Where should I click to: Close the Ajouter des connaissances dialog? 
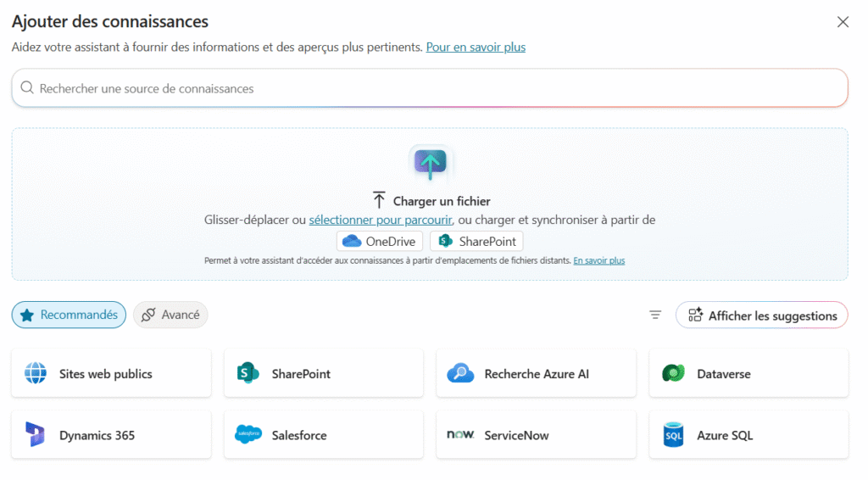[x=843, y=22]
